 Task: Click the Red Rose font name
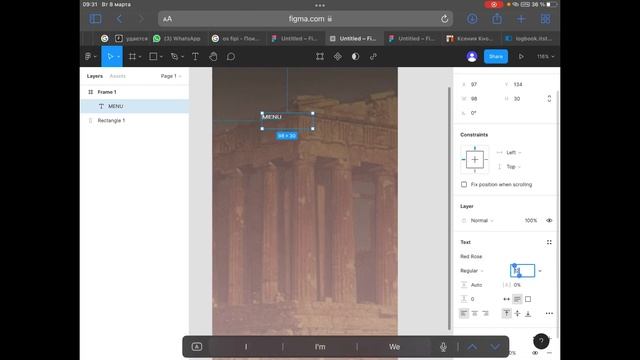(x=471, y=256)
